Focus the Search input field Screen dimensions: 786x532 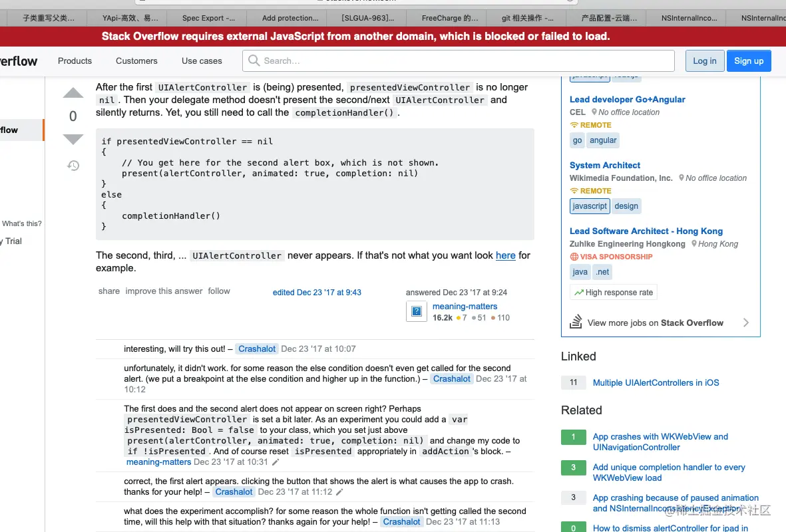point(458,61)
